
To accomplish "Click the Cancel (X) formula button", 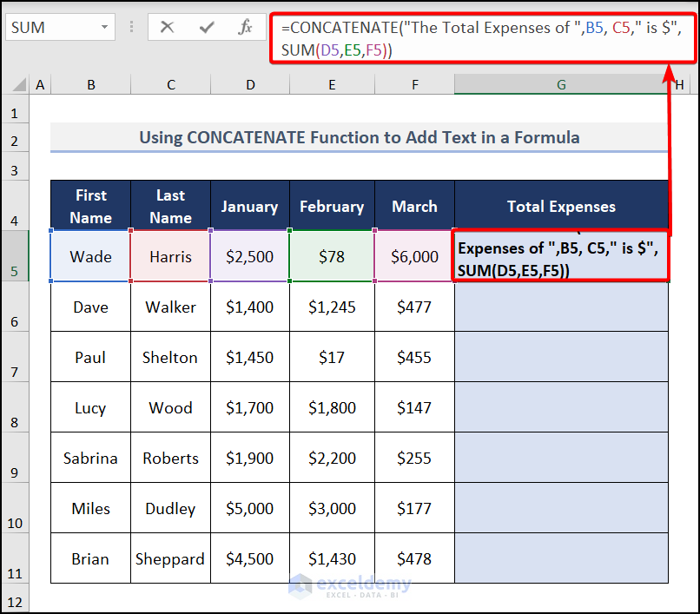I will [x=168, y=27].
